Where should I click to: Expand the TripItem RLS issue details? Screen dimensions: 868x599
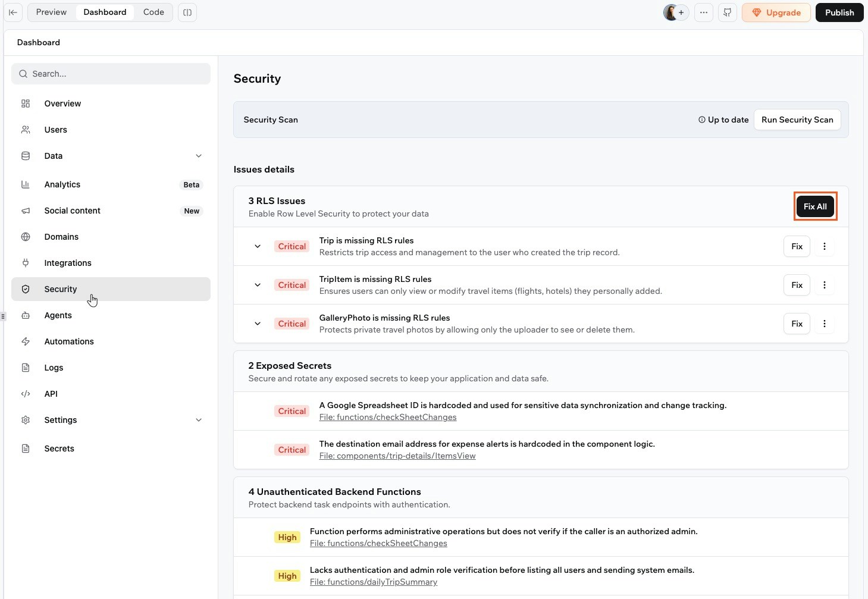[257, 285]
